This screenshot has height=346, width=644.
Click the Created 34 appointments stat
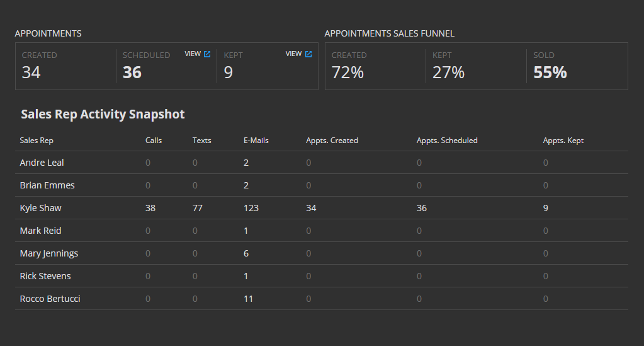pyautogui.click(x=31, y=72)
